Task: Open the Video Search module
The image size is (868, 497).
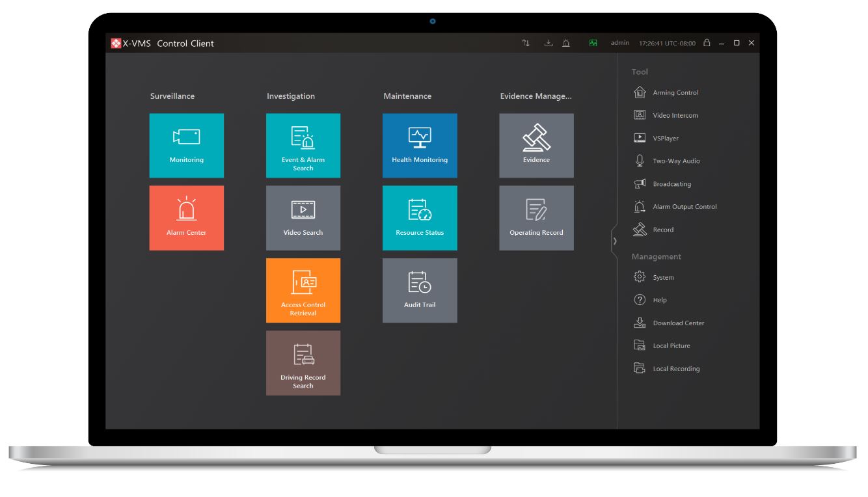Action: tap(303, 218)
